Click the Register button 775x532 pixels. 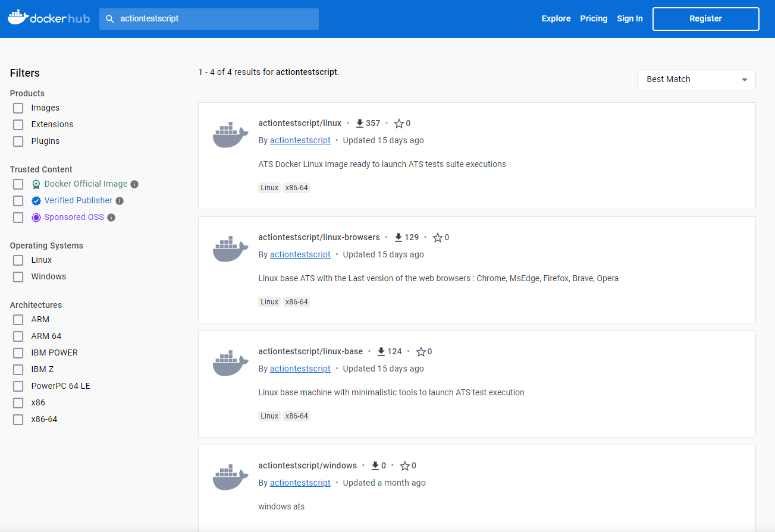706,18
